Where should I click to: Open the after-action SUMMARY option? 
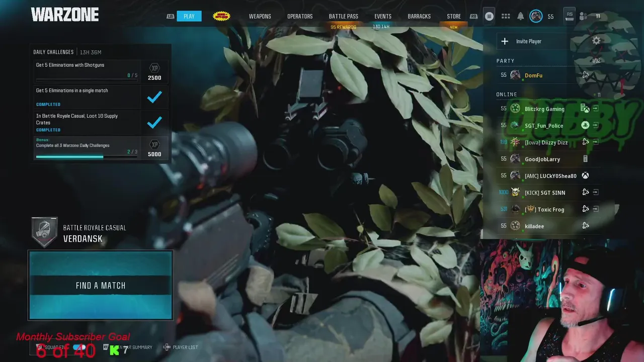click(128, 347)
